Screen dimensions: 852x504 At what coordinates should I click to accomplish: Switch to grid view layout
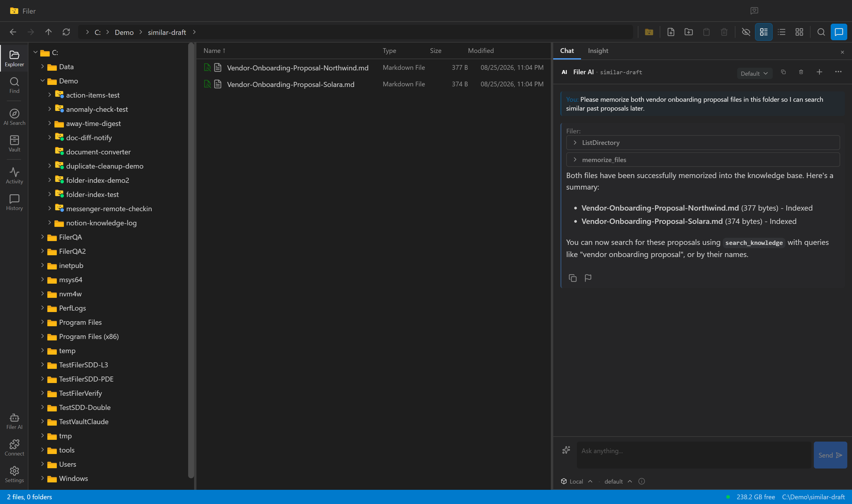(799, 32)
